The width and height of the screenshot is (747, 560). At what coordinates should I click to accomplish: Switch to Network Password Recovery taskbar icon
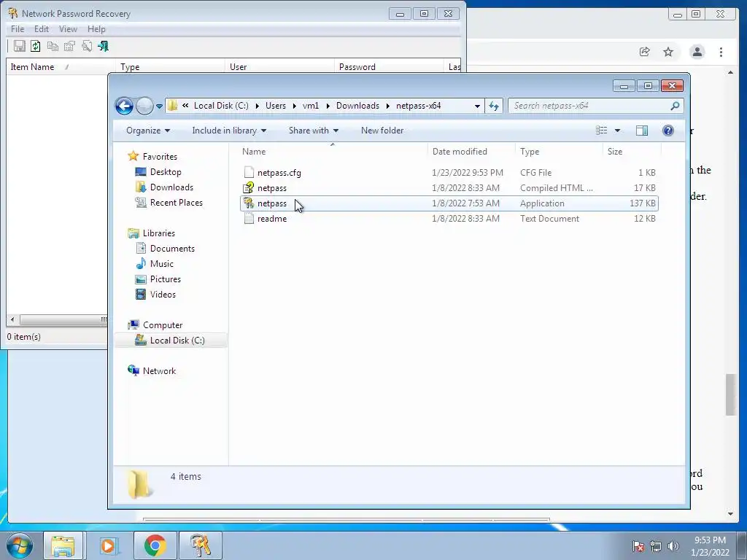point(200,545)
